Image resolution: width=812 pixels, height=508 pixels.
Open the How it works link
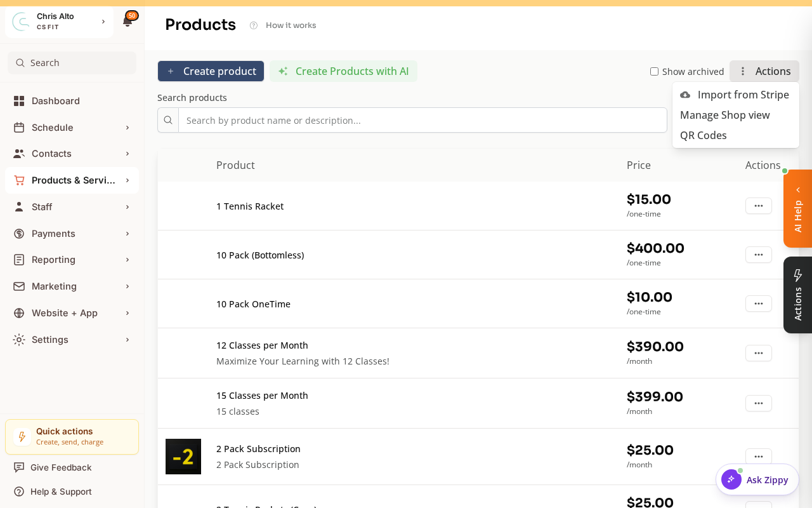click(291, 25)
